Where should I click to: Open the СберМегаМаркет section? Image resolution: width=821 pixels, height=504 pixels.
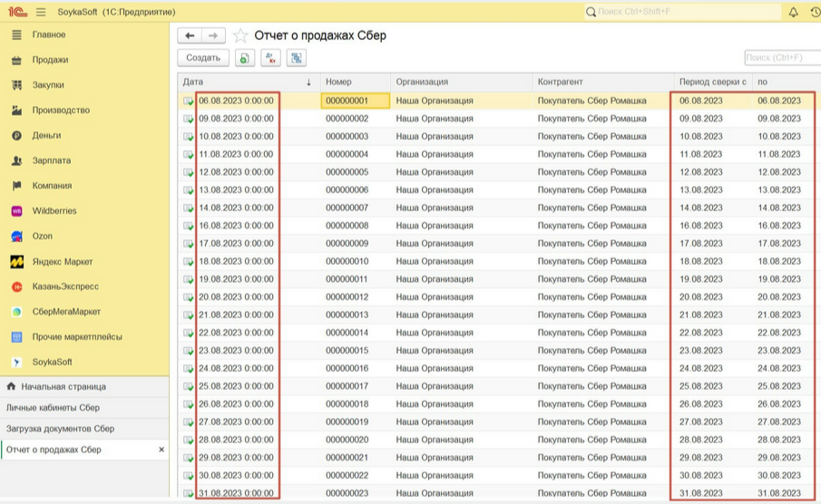point(66,312)
